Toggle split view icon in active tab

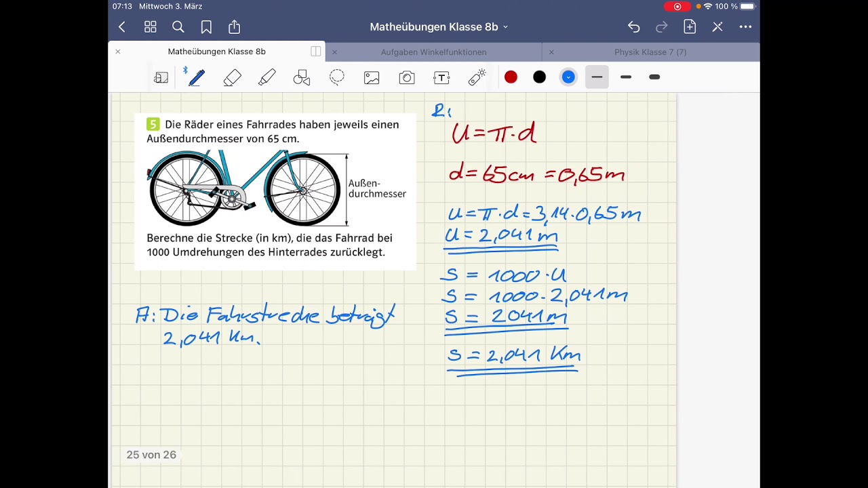(316, 52)
